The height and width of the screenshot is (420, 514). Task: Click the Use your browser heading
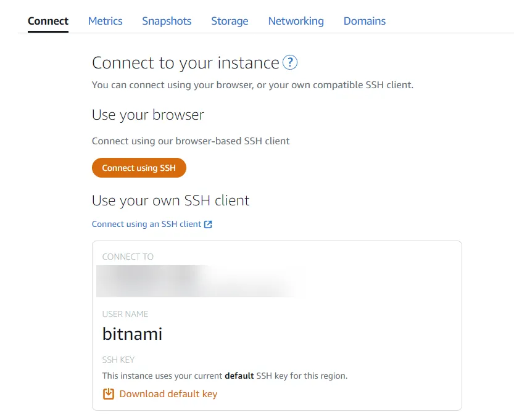147,115
